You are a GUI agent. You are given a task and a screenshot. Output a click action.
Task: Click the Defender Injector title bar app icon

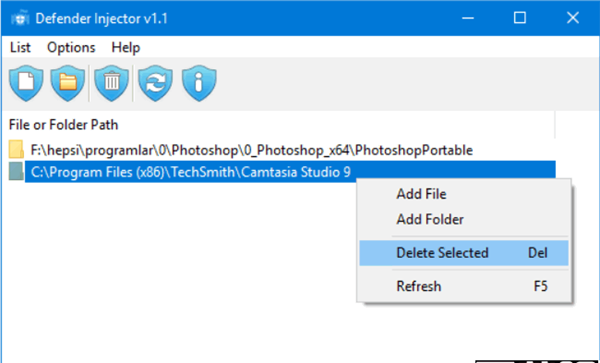[20, 18]
